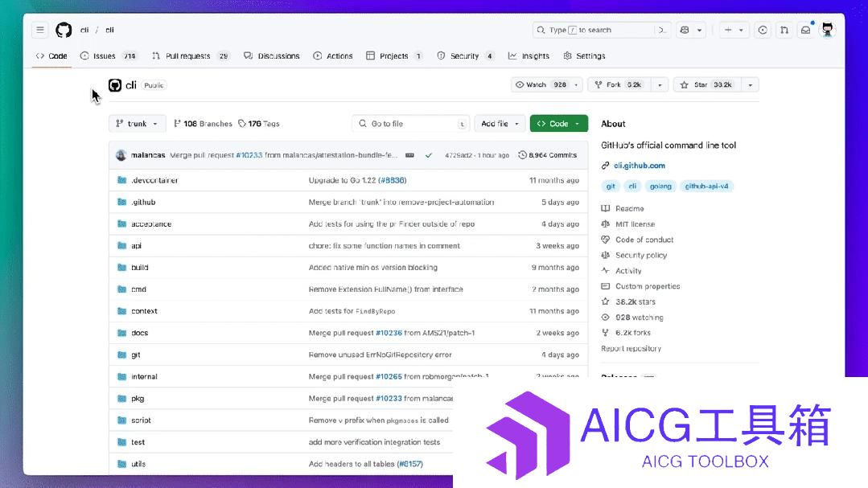This screenshot has width=868, height=488.
Task: Open the 8,964 Commits history
Action: click(548, 155)
